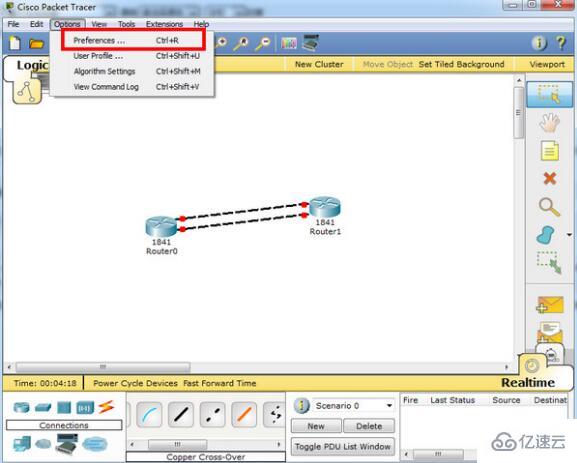The width and height of the screenshot is (577, 463).
Task: Switch to the Realtime mode tab
Action: click(528, 383)
